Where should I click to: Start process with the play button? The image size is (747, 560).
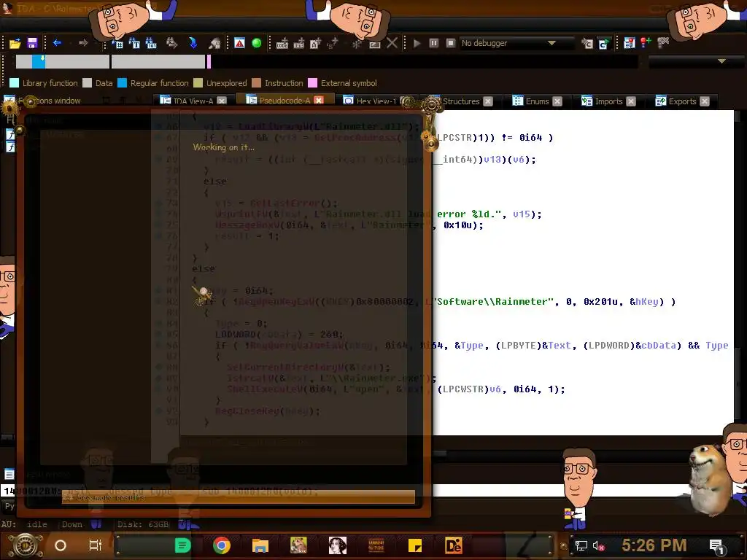(417, 43)
